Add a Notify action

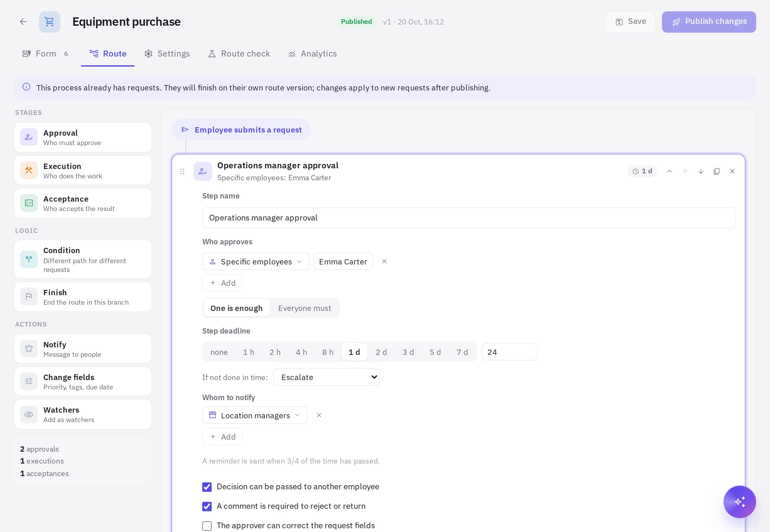(x=83, y=349)
